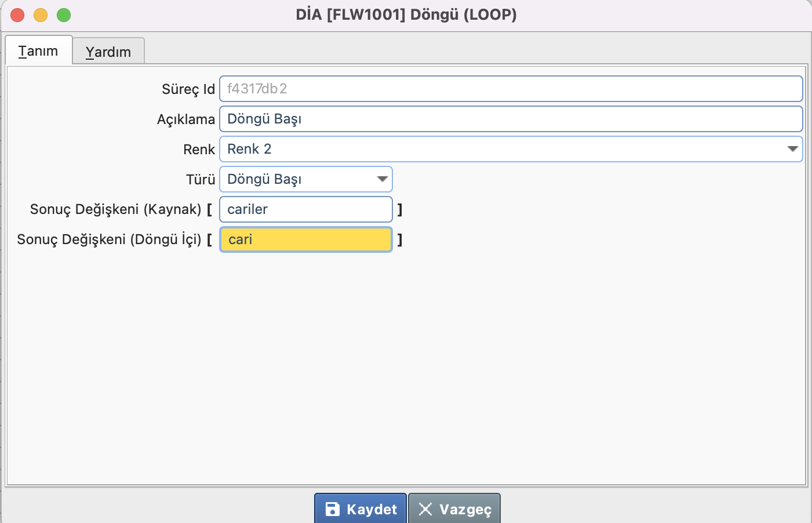This screenshot has width=812, height=523.
Task: Click the Açıklama label
Action: [x=185, y=119]
